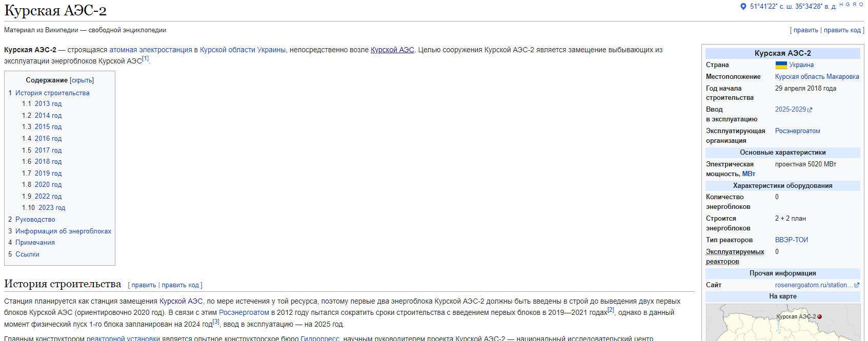Go to 1.10 2023 год section
Image resolution: width=868 pixels, height=341 pixels.
tap(52, 208)
